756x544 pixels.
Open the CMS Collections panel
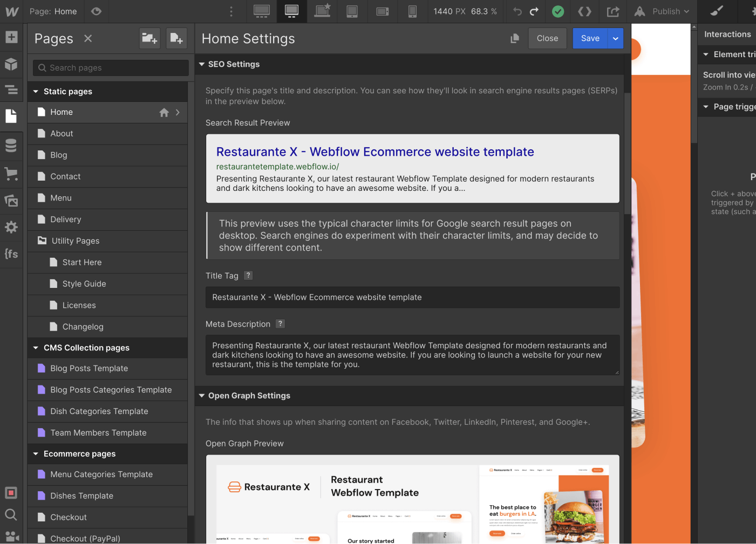pyautogui.click(x=11, y=145)
